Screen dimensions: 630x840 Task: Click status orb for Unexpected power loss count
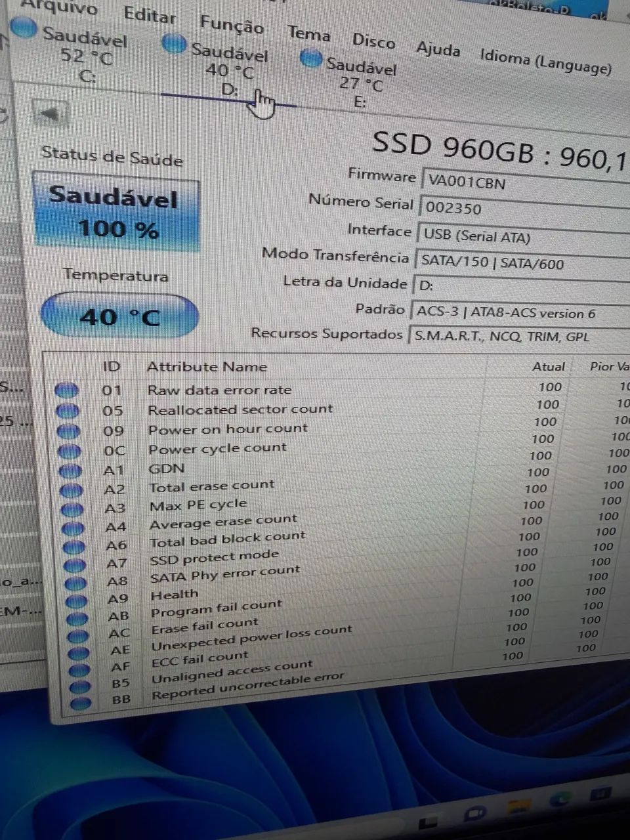(79, 653)
